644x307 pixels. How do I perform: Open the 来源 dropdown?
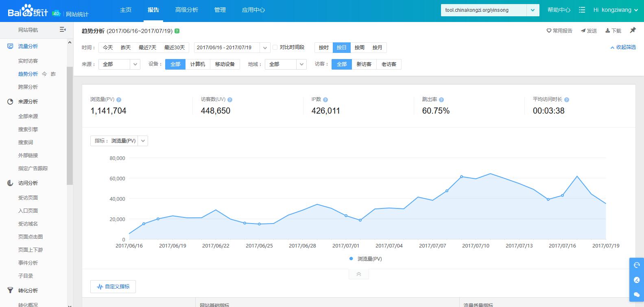click(x=119, y=64)
